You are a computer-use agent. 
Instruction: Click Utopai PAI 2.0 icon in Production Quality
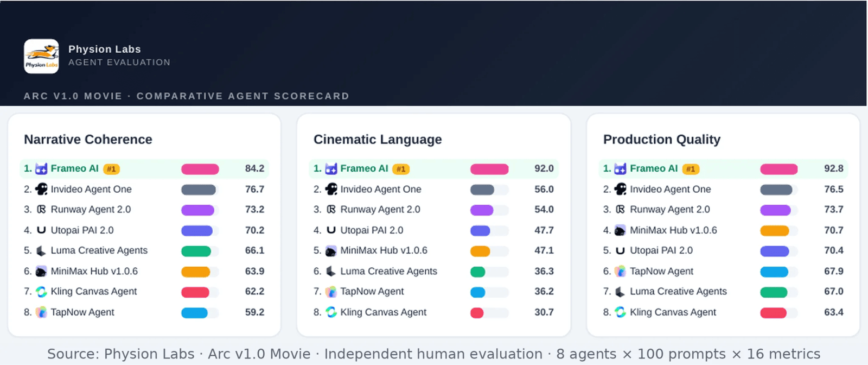point(620,250)
